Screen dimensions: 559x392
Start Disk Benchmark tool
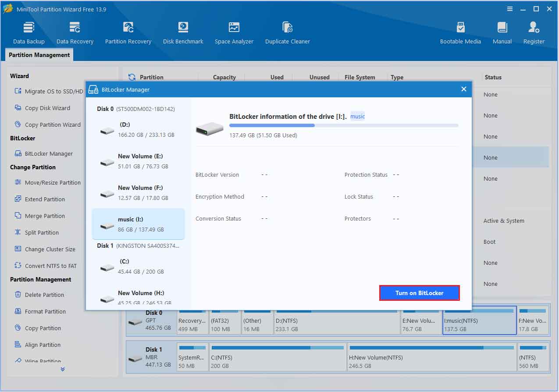coord(183,33)
